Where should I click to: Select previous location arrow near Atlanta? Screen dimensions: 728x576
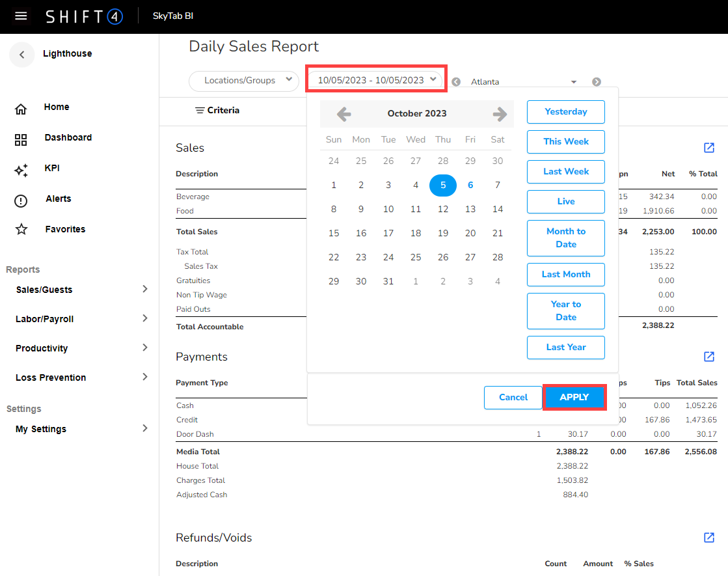click(456, 82)
